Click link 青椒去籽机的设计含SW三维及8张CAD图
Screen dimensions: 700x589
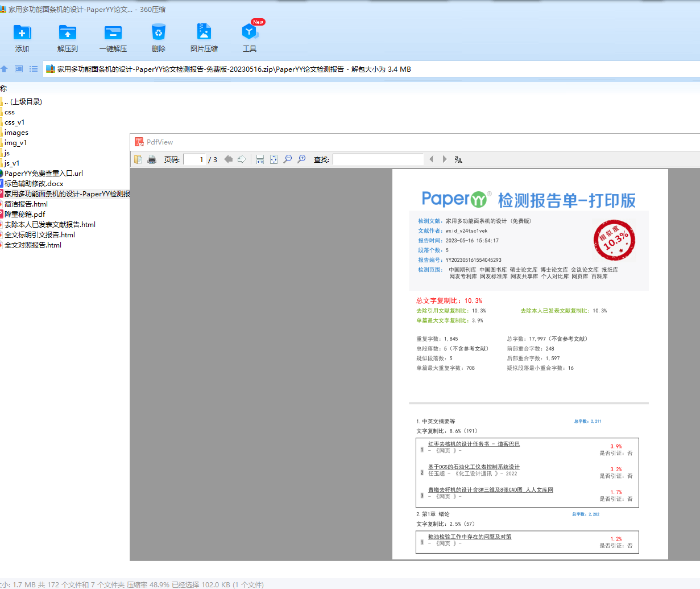pyautogui.click(x=491, y=489)
